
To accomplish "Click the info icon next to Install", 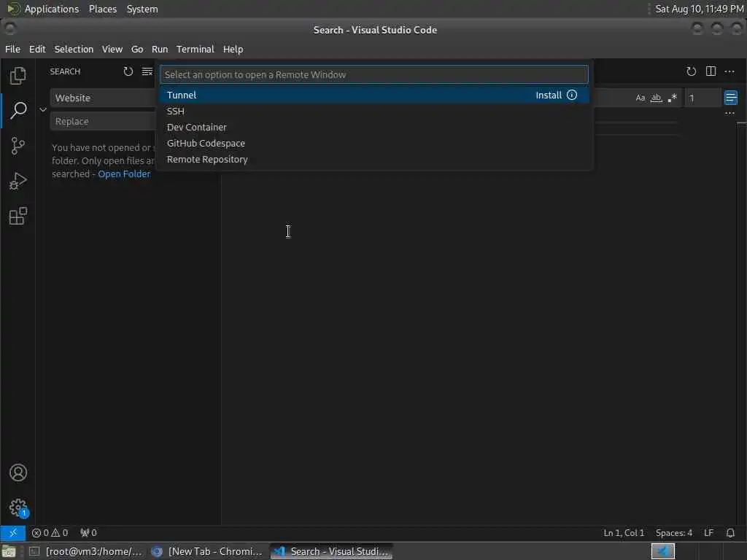I will click(572, 95).
